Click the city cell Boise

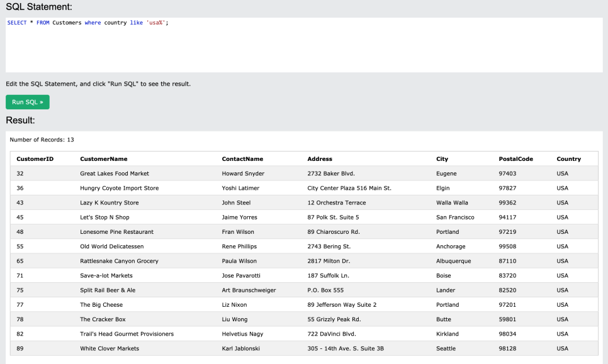point(444,276)
